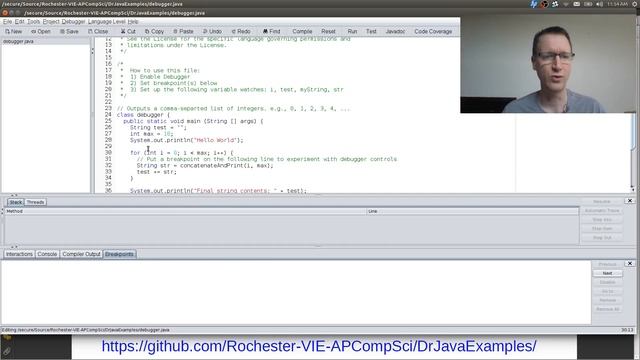Close the Breakpoints panel with X
Image resolution: width=640 pixels, height=360 pixels.
(630, 263)
